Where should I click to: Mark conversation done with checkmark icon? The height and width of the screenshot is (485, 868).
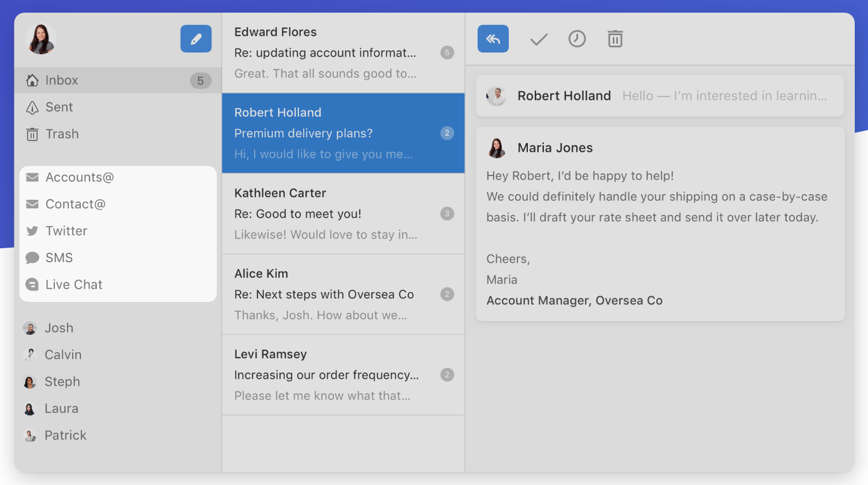tap(538, 39)
